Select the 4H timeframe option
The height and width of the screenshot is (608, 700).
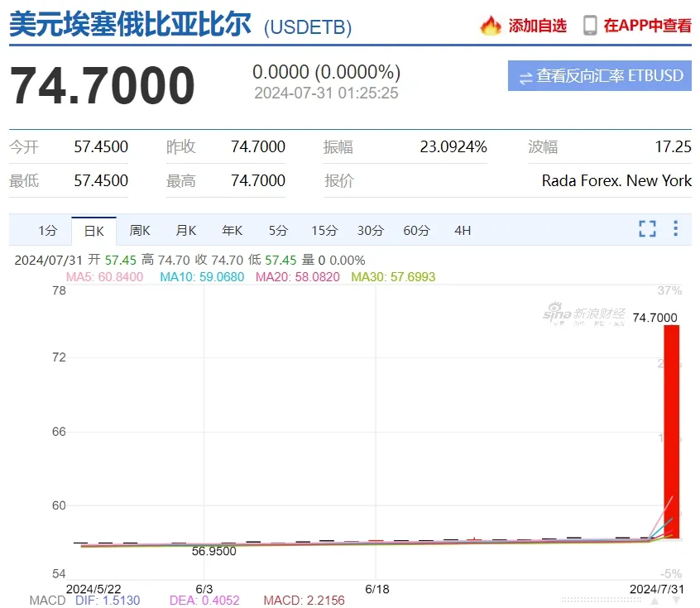pos(462,230)
